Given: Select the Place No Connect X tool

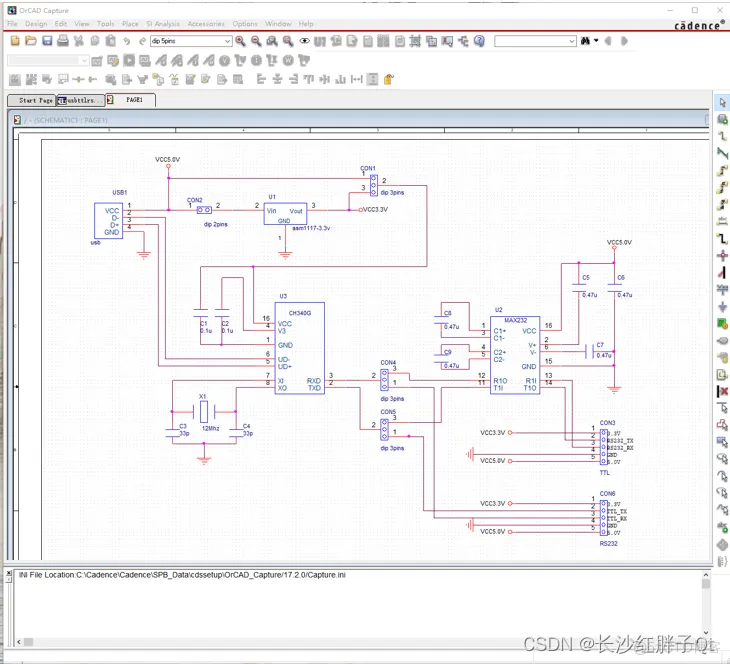Looking at the screenshot, I should [722, 392].
